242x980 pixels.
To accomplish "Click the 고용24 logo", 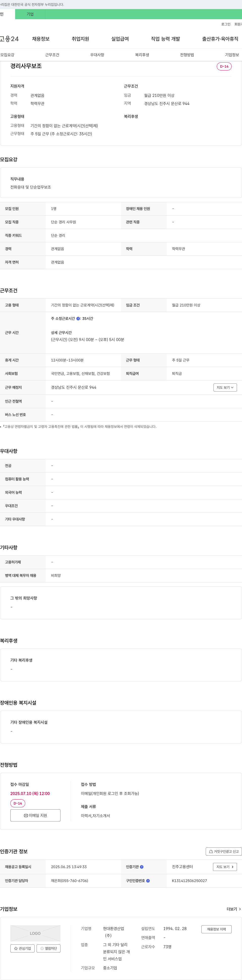I will coord(9,39).
